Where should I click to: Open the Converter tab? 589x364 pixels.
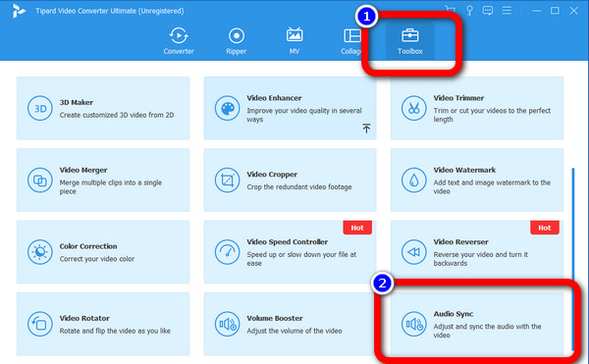point(179,40)
